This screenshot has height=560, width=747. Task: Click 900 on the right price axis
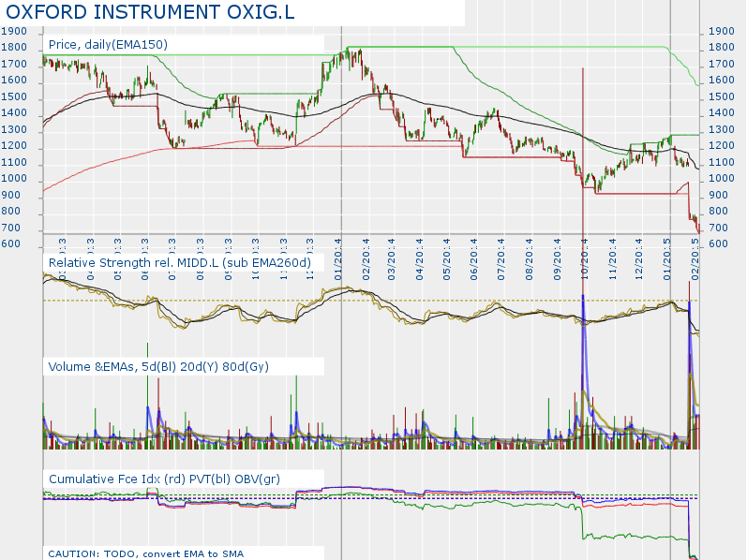click(x=719, y=196)
